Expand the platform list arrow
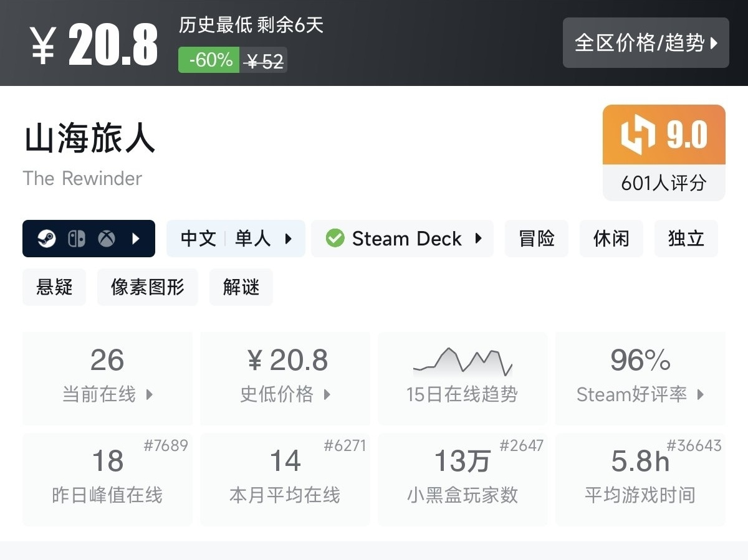This screenshot has width=748, height=560. pos(136,239)
